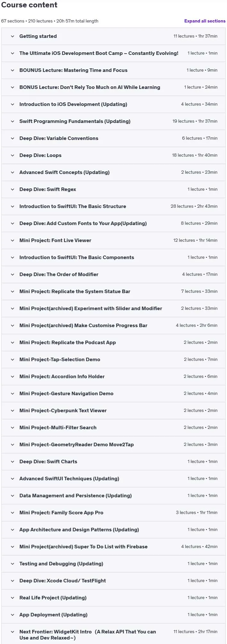Select Deep Dive: Xcode Cloud/ TestFlight section
This screenshot has height=644, width=227.
(x=63, y=581)
